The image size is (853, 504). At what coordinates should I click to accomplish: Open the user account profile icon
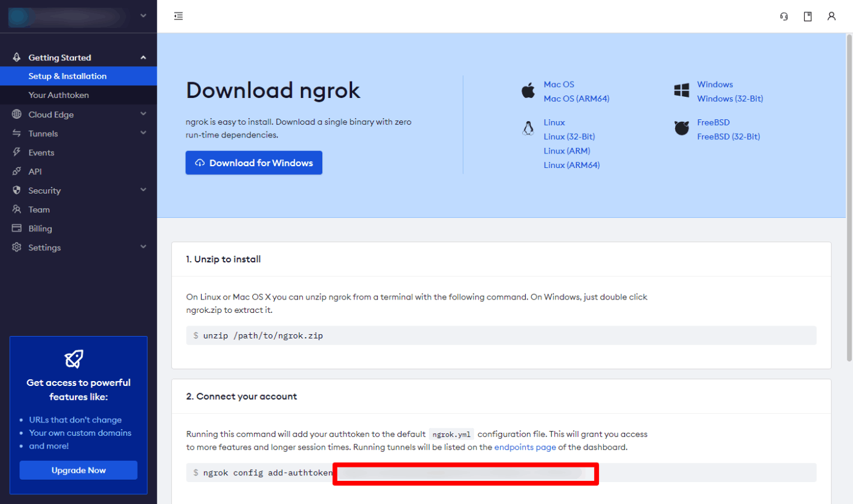832,16
